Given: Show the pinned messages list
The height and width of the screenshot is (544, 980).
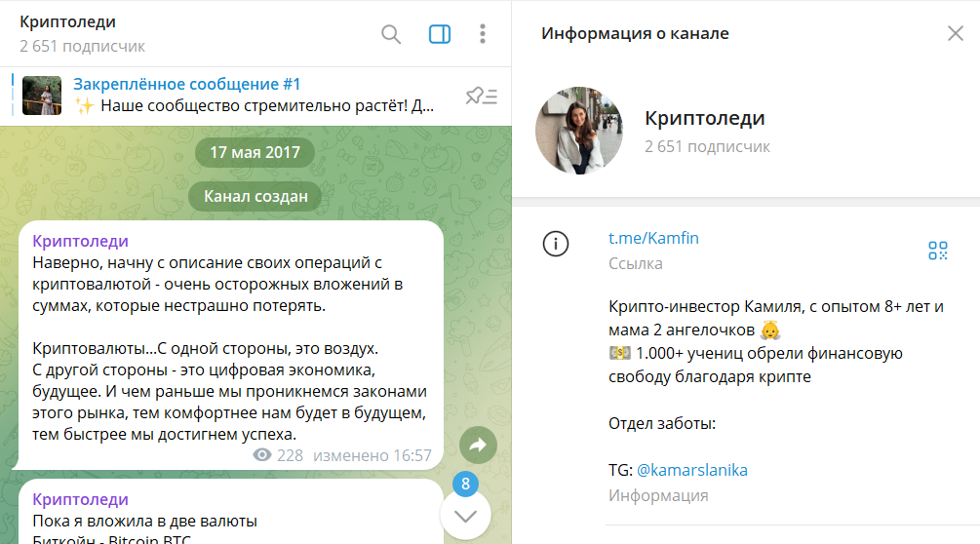Looking at the screenshot, I should coord(481,96).
